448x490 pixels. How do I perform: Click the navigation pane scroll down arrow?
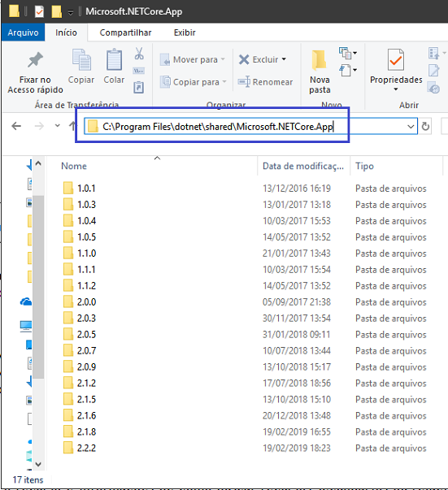point(38,464)
